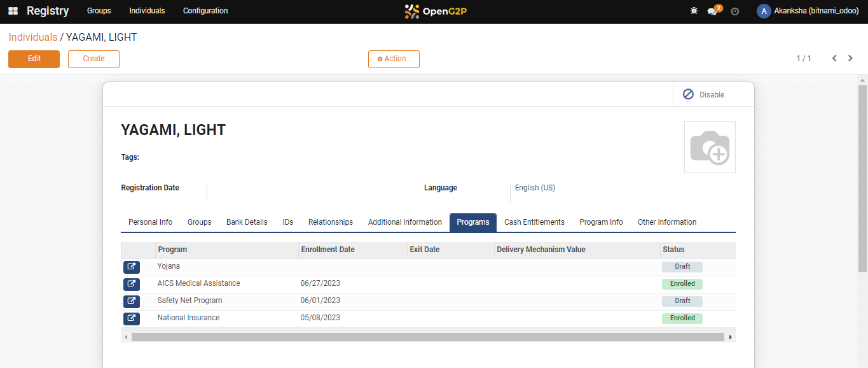Open the Groups menu
This screenshot has width=868, height=368.
[99, 11]
